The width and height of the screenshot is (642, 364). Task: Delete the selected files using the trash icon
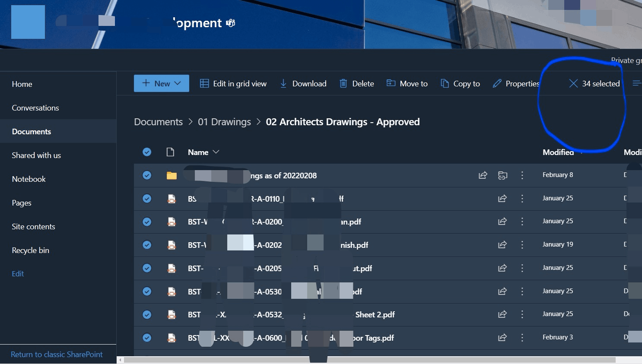(343, 83)
